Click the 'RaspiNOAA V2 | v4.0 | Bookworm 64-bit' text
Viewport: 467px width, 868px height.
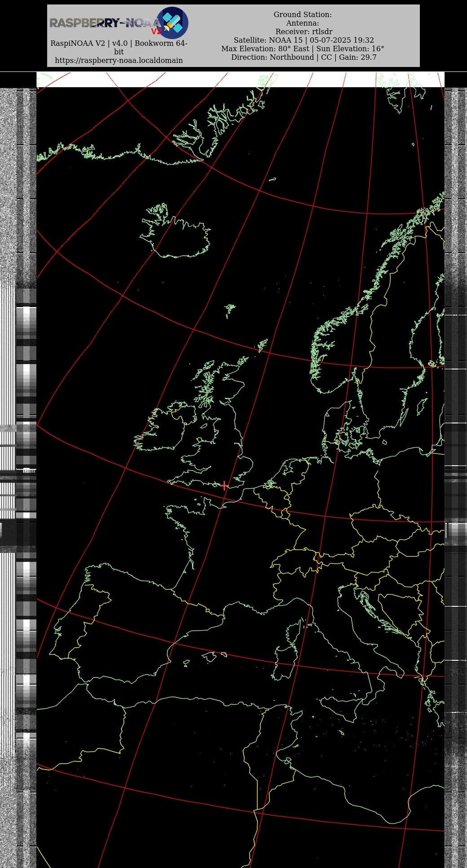click(119, 47)
